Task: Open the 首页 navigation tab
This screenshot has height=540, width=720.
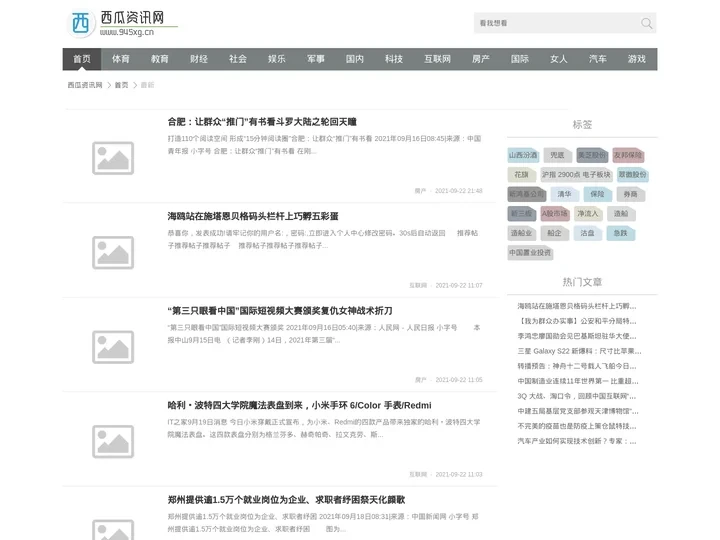Action: (x=82, y=59)
